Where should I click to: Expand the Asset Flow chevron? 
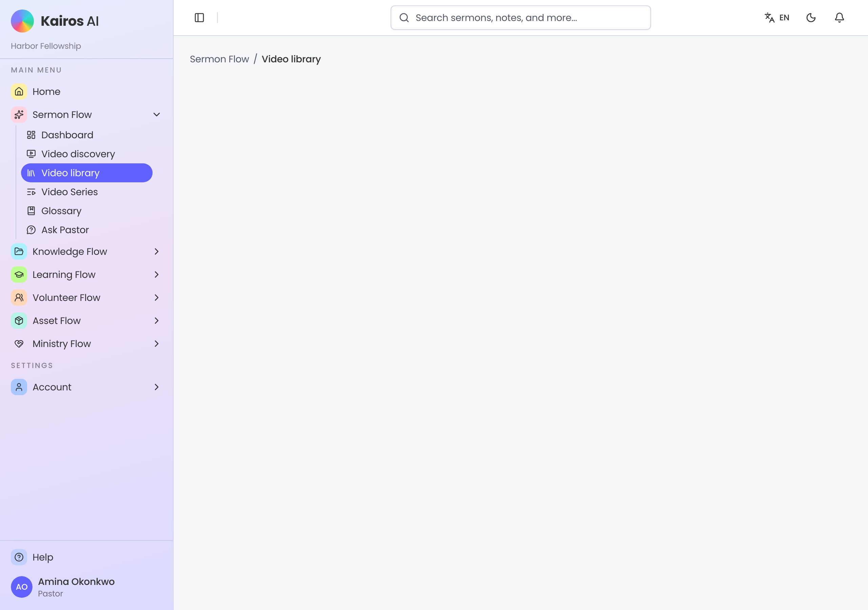pos(157,321)
